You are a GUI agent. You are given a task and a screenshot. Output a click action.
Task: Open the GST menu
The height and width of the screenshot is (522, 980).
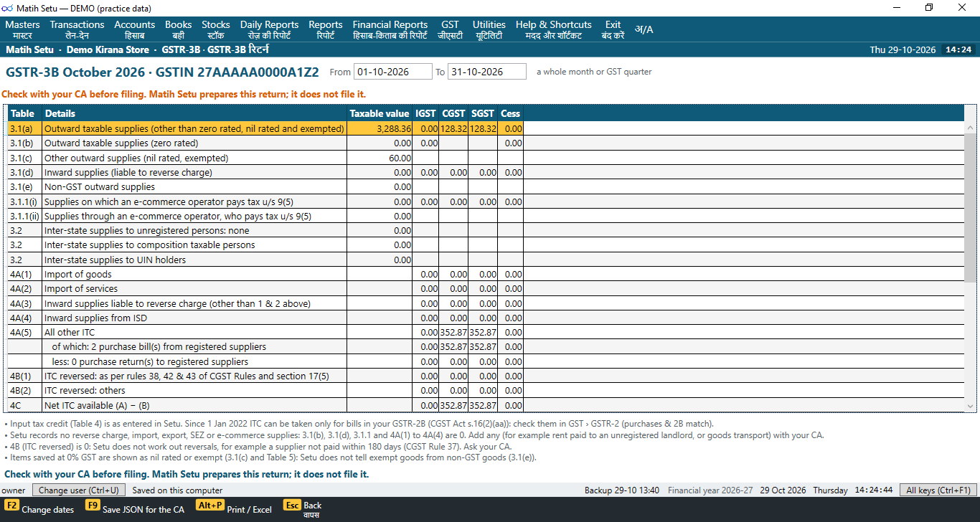[x=450, y=29]
